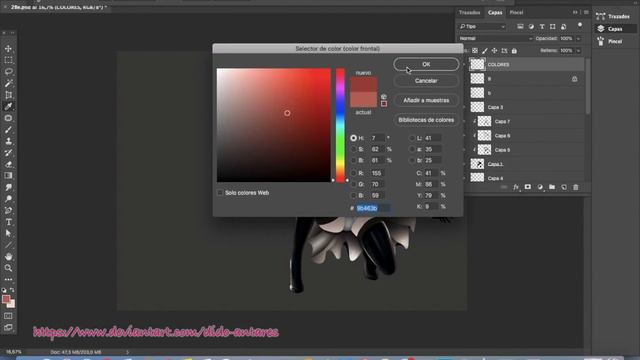Swap foreground and background colors
640x360 pixels.
click(x=12, y=290)
